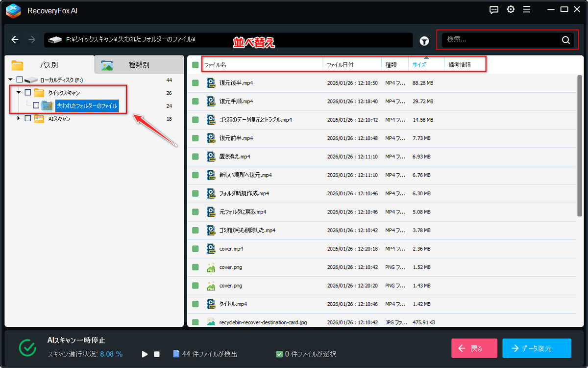Sort by ファイル名 column
The image size is (588, 368).
tap(262, 65)
